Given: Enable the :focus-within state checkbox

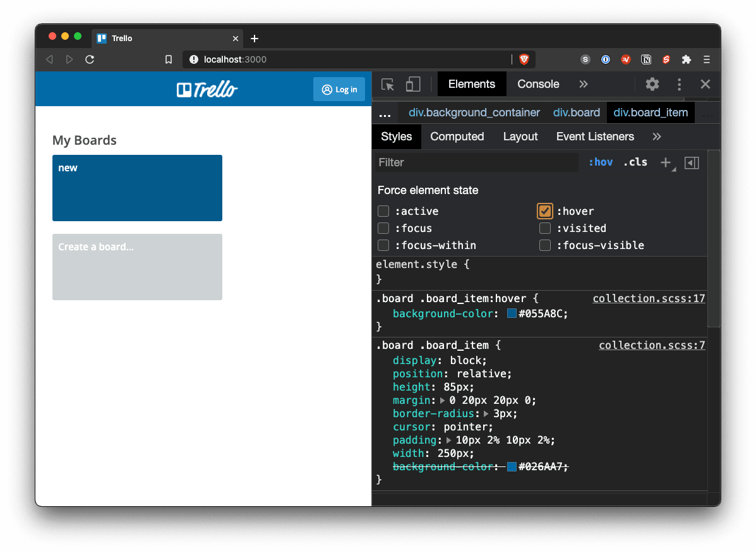Looking at the screenshot, I should pos(383,245).
